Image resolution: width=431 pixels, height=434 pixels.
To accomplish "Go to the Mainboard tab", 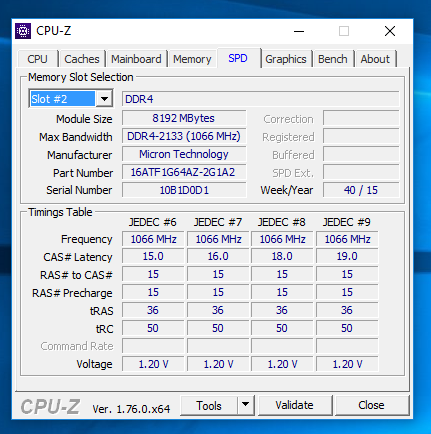I will [136, 59].
